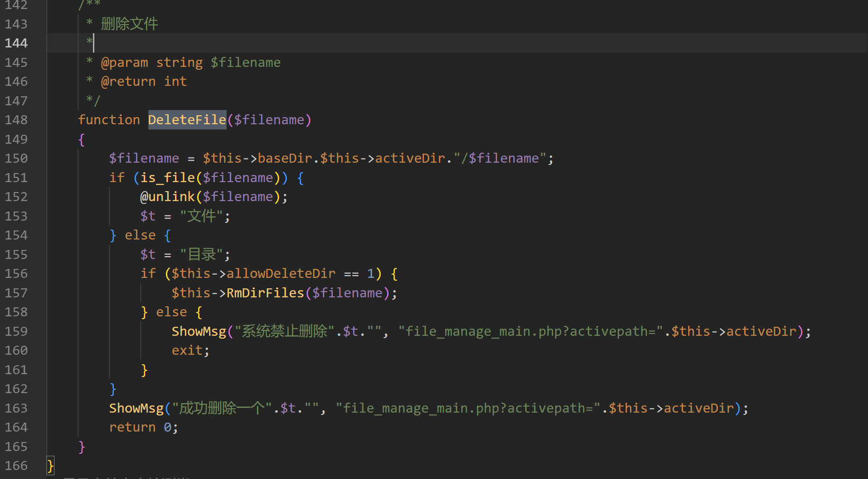868x479 pixels.
Task: Click ShowMsg call on line 163
Action: click(x=137, y=408)
